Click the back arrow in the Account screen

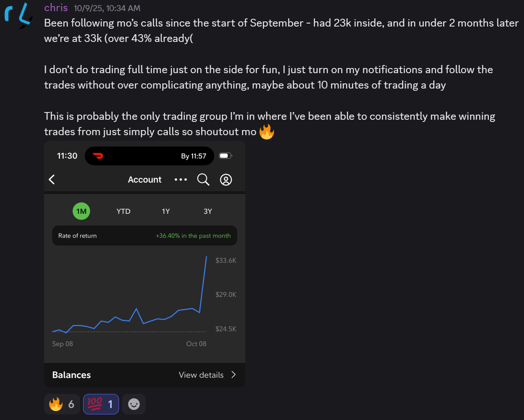tap(51, 179)
